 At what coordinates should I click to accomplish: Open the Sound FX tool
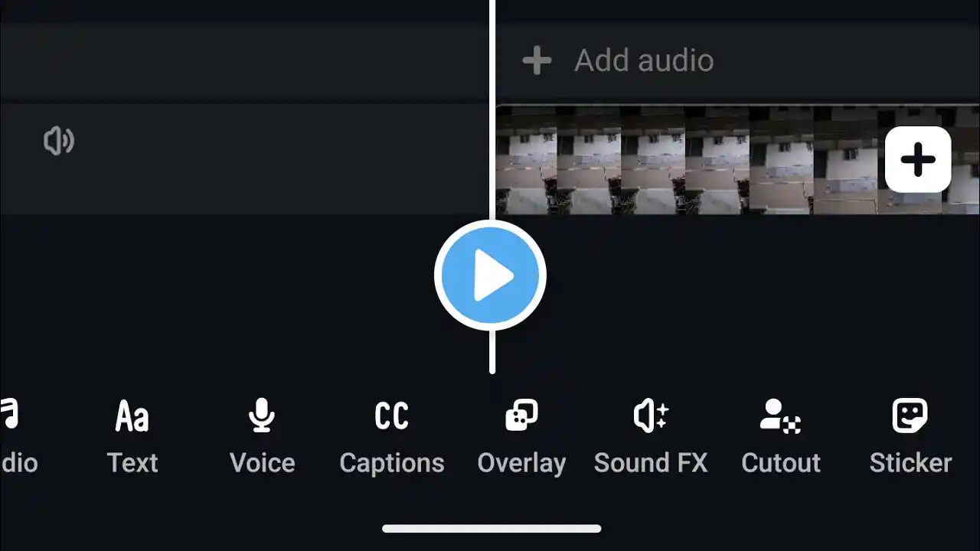tap(651, 437)
